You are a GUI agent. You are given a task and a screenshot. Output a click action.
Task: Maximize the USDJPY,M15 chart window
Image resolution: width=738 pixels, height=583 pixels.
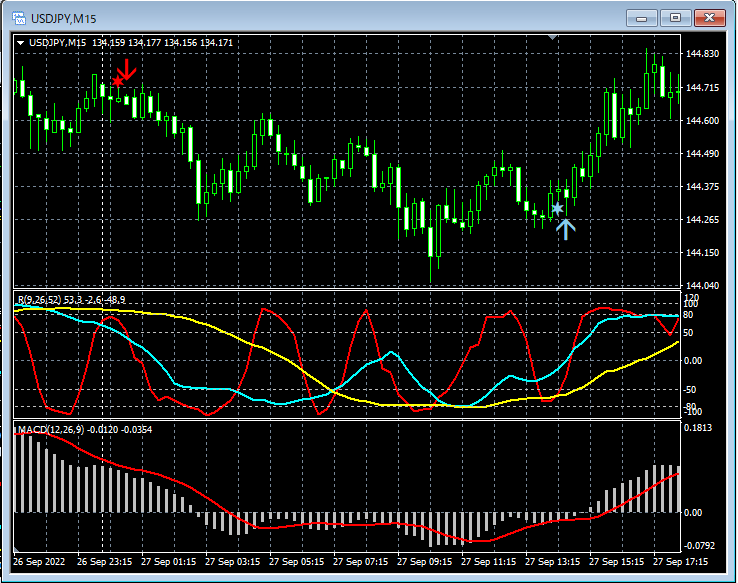click(676, 18)
